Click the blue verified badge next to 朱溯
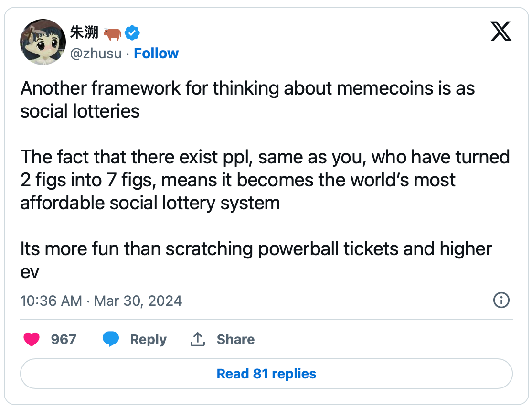 click(x=131, y=32)
